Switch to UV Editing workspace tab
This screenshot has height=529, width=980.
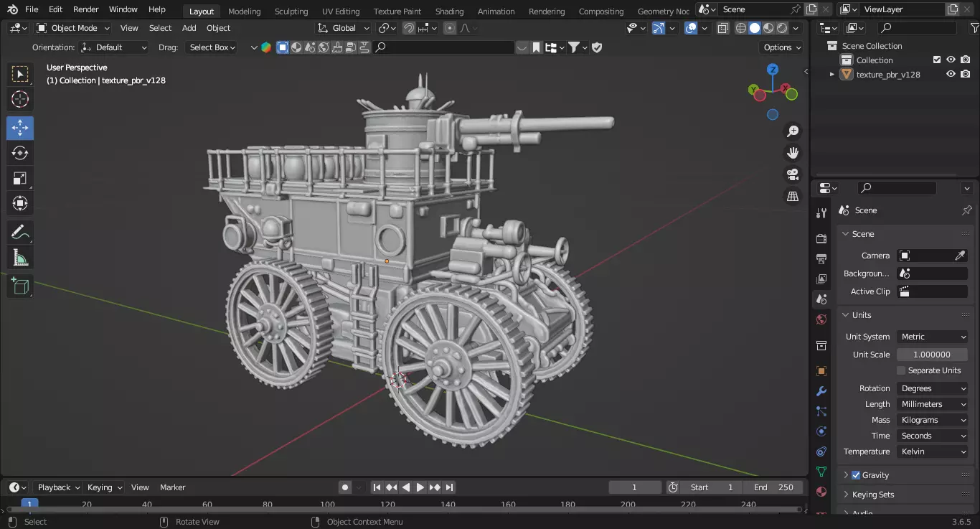[341, 11]
